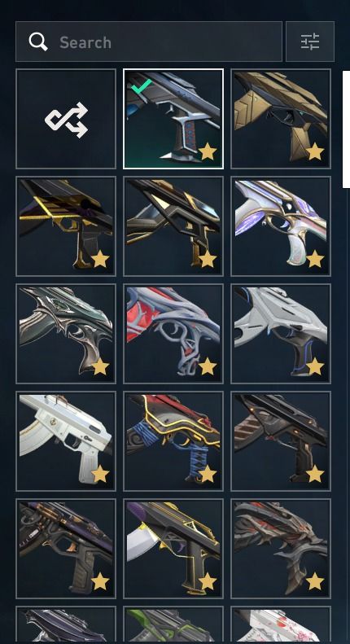Screen dimensions: 350x644
Task: Select the black and gold striped skin
Action: click(x=66, y=226)
